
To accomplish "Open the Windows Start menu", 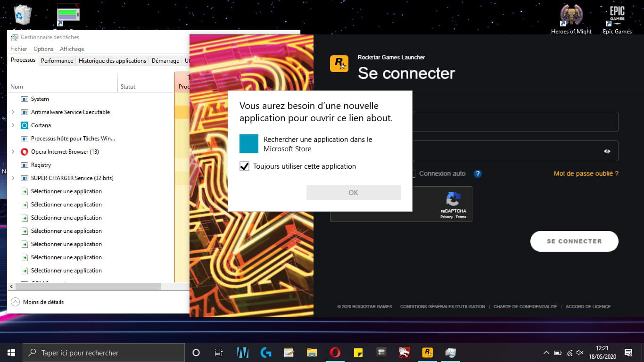I will tap(11, 353).
